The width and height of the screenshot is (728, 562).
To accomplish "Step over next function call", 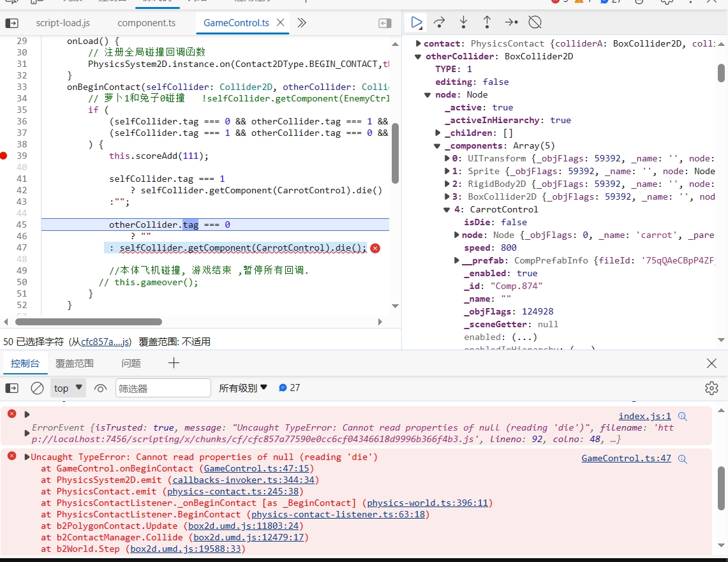I will [439, 22].
